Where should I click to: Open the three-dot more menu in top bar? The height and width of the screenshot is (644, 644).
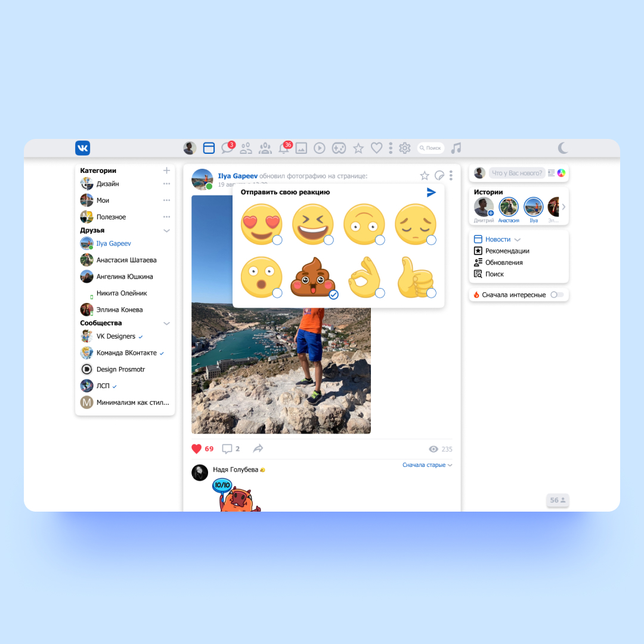pos(390,148)
